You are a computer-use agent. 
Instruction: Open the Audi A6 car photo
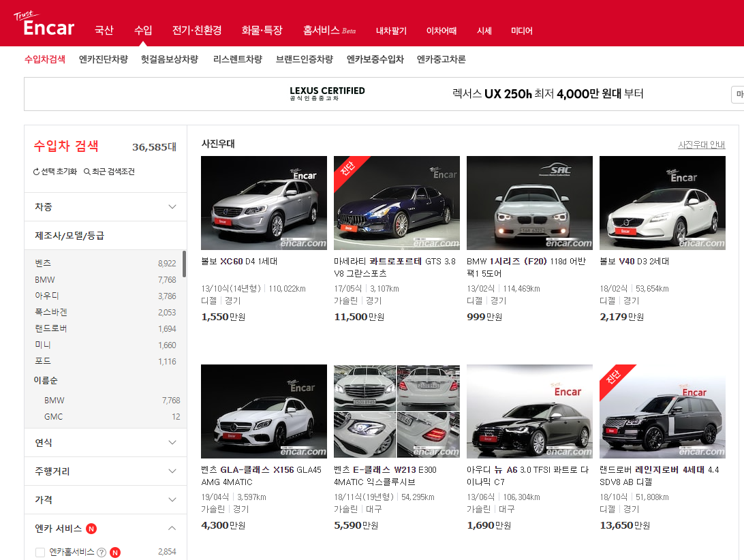pos(529,411)
